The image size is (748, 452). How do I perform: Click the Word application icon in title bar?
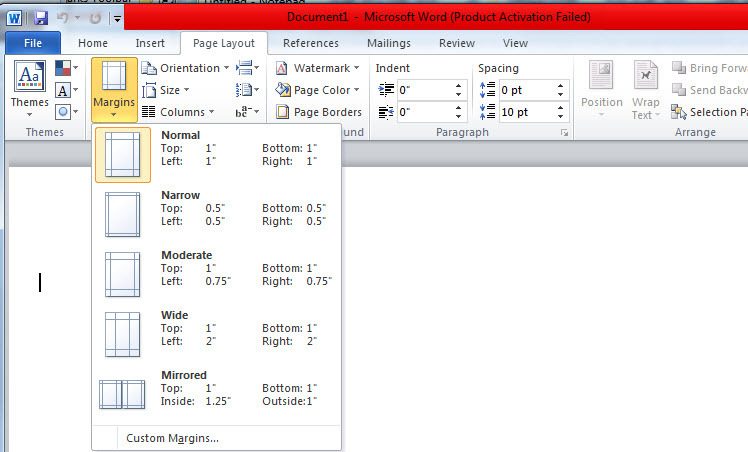click(14, 19)
